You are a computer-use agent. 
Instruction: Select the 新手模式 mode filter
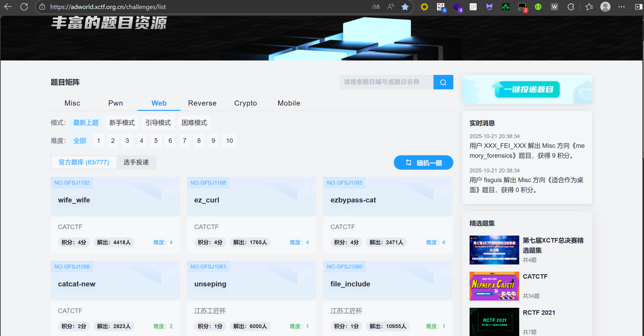[x=122, y=123]
